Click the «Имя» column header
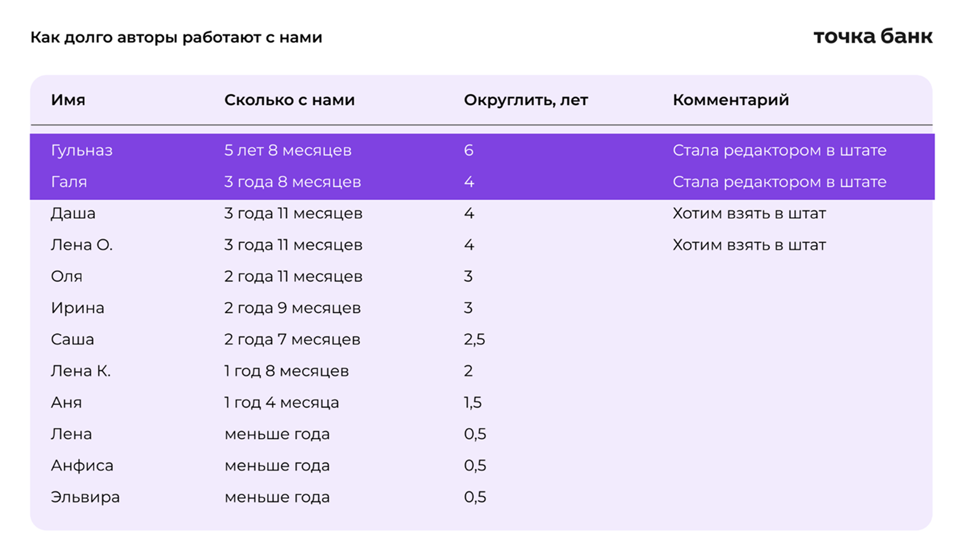The width and height of the screenshot is (965, 560). [x=68, y=100]
